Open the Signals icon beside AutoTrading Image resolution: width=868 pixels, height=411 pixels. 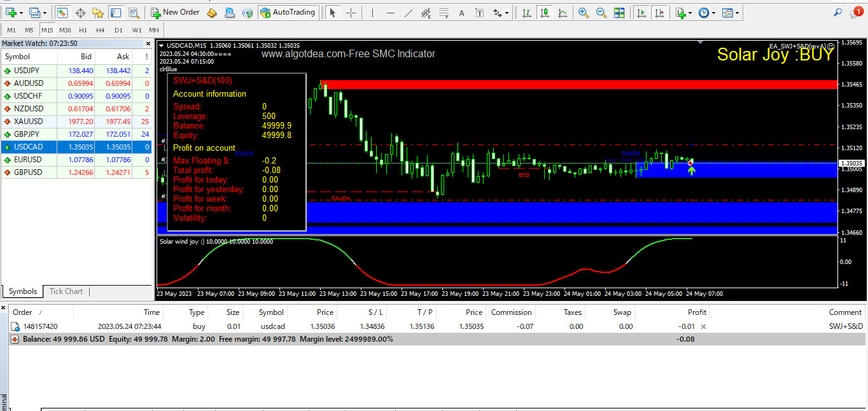248,12
